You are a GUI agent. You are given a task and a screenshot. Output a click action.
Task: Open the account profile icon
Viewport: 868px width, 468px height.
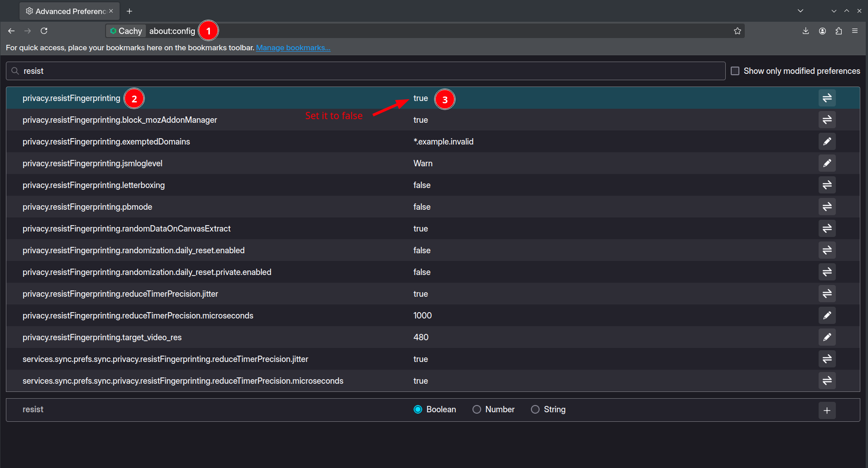(822, 31)
